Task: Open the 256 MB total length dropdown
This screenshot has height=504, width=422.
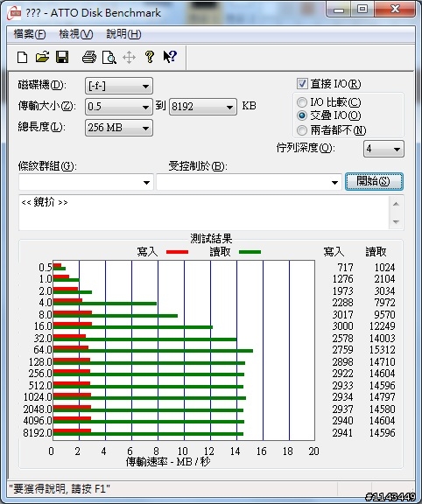Action: pyautogui.click(x=119, y=128)
